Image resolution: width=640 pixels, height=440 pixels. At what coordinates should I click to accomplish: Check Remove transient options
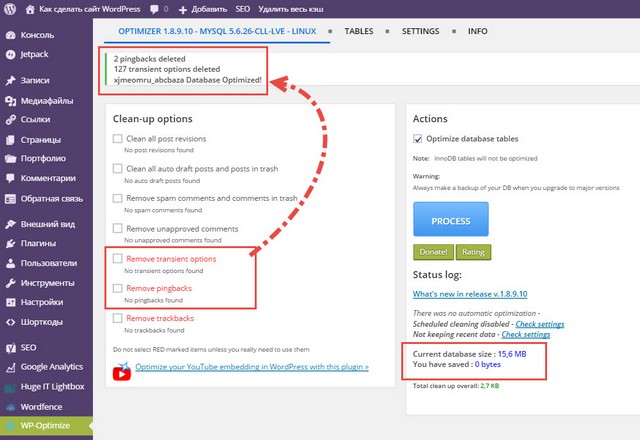coord(118,259)
